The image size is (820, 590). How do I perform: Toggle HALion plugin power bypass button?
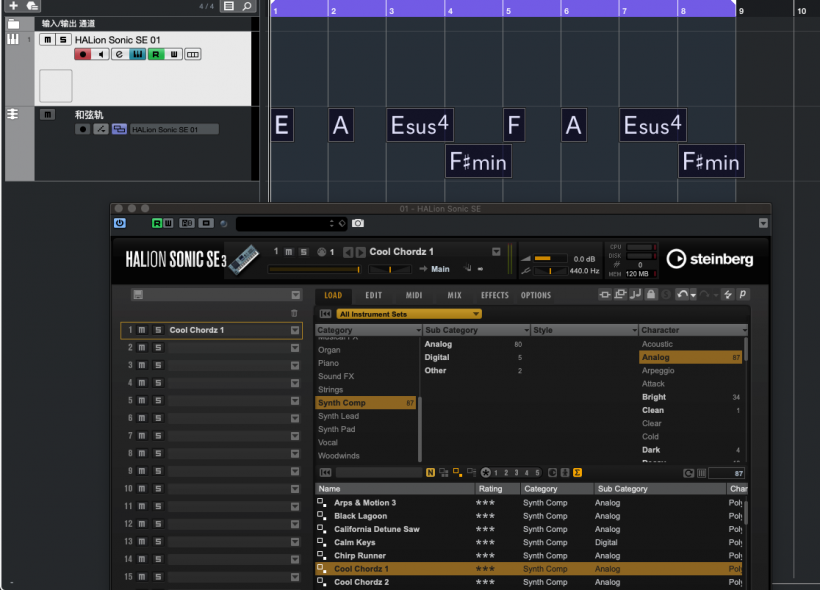click(x=120, y=223)
